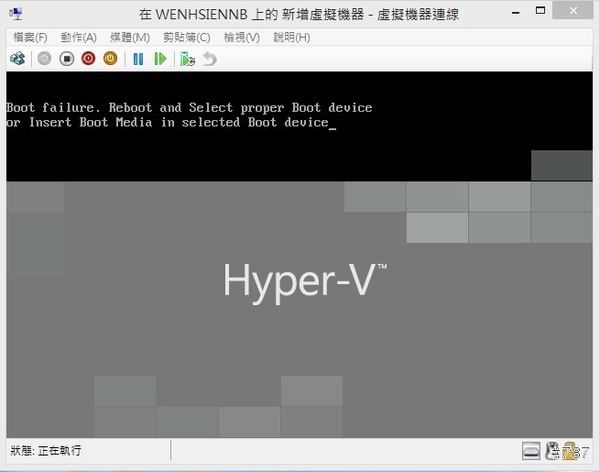Click the window system icon in the title bar

pos(16,14)
